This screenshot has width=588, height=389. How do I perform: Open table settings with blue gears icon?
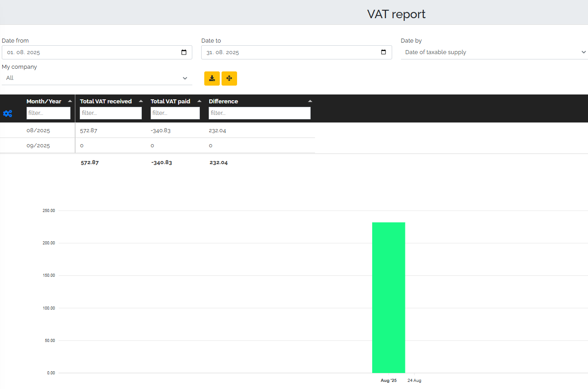tap(8, 114)
